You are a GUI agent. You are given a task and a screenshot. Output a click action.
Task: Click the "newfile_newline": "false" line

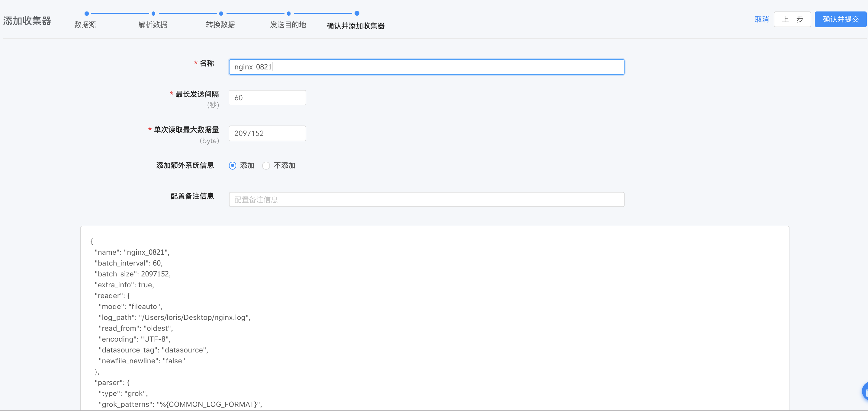click(x=142, y=361)
